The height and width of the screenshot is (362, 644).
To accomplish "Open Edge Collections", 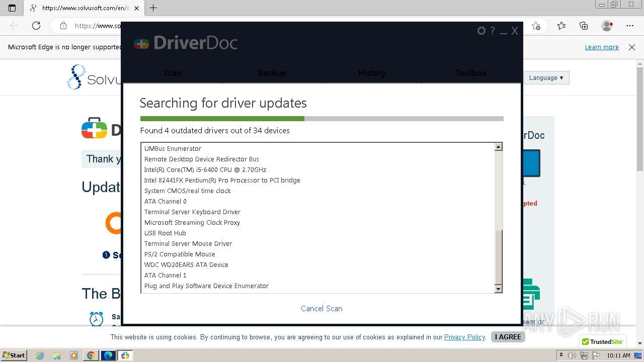I will coord(584,26).
